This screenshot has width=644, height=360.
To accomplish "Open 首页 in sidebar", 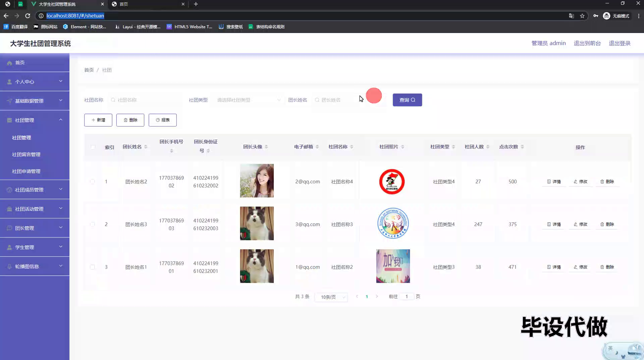I will [x=35, y=62].
